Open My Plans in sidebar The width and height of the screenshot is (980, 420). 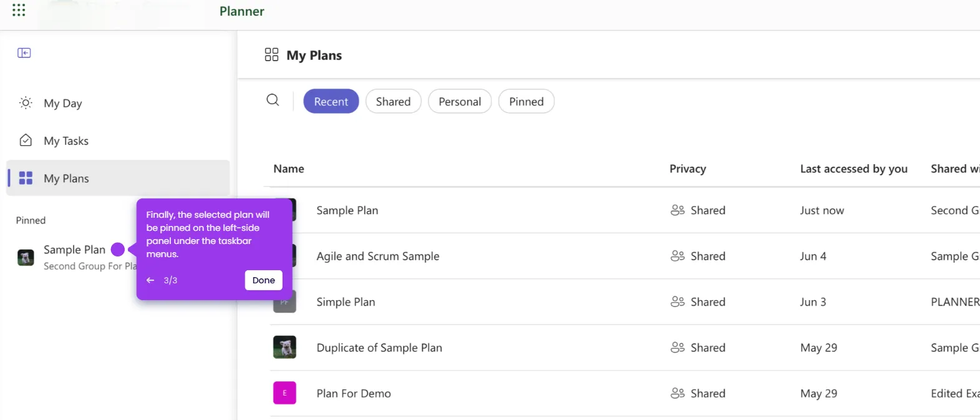coord(66,178)
